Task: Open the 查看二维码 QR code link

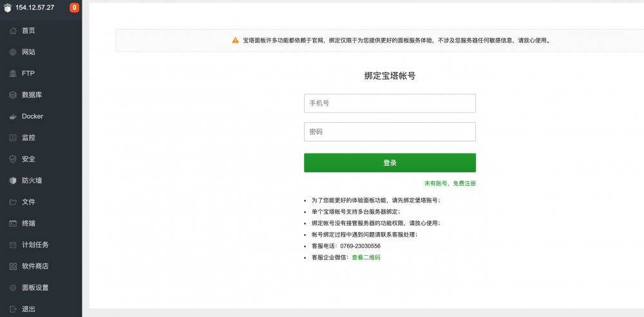Action: pos(366,257)
